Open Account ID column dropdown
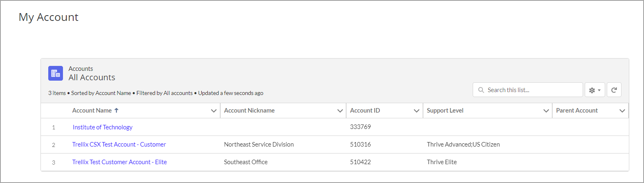This screenshot has height=183, width=644. click(x=416, y=111)
